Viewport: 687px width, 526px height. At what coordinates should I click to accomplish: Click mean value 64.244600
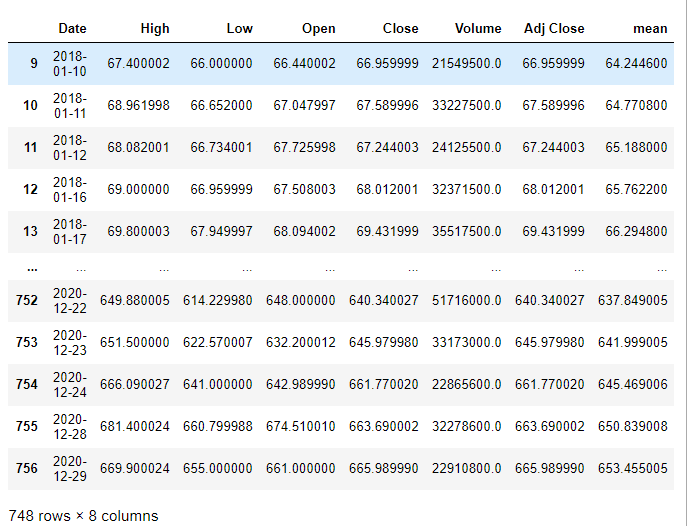click(x=637, y=64)
